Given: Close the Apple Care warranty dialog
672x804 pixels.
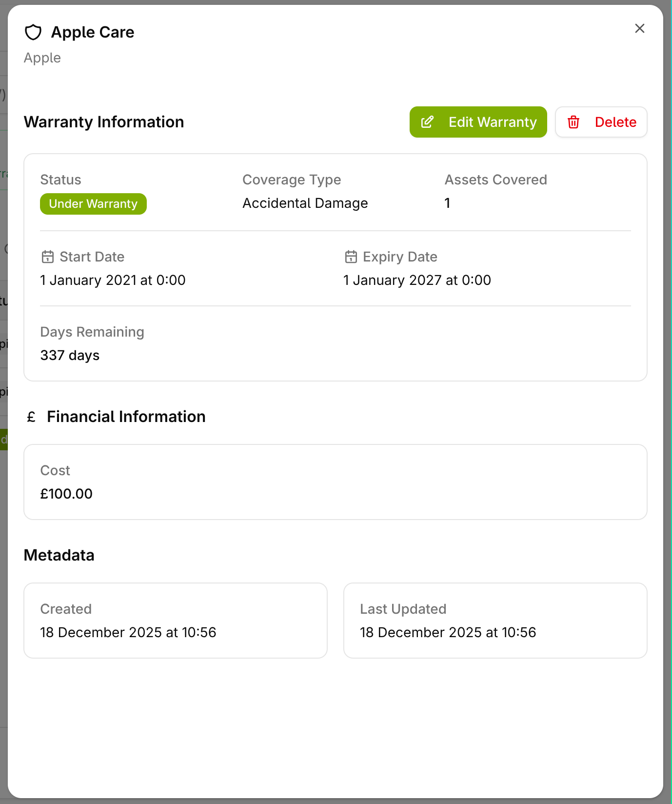Looking at the screenshot, I should point(640,28).
